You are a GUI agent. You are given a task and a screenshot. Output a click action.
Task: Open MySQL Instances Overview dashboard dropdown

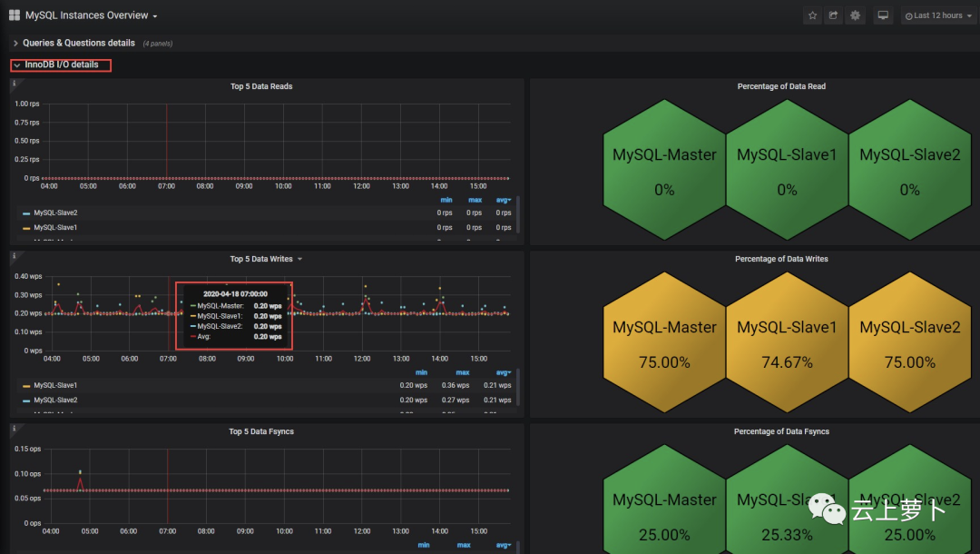tap(92, 15)
